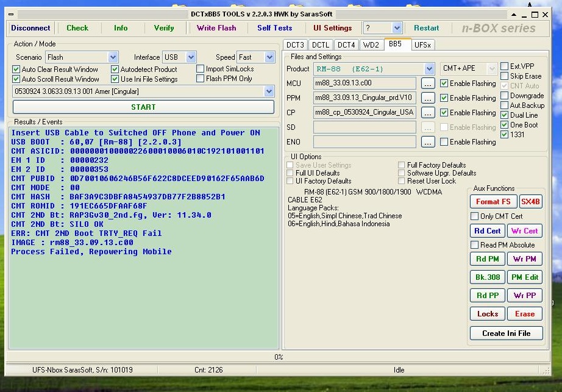The image size is (562, 392).
Task: Toggle One Boot checkbox
Action: tap(504, 125)
